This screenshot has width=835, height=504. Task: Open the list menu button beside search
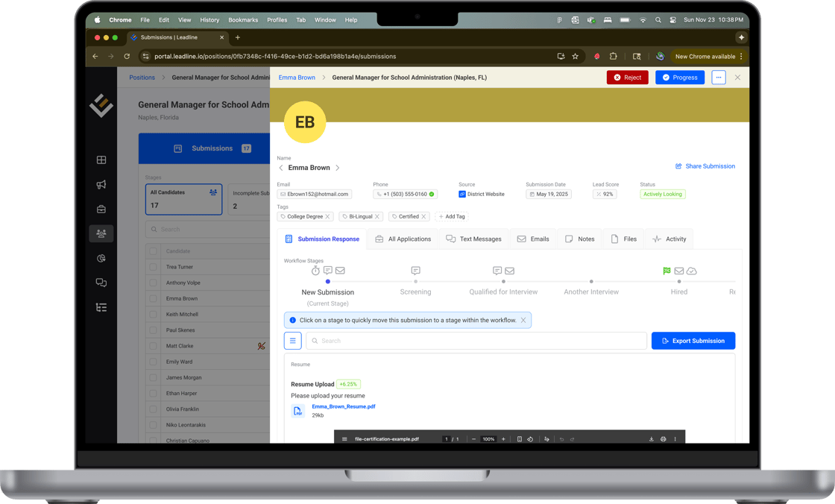point(293,341)
